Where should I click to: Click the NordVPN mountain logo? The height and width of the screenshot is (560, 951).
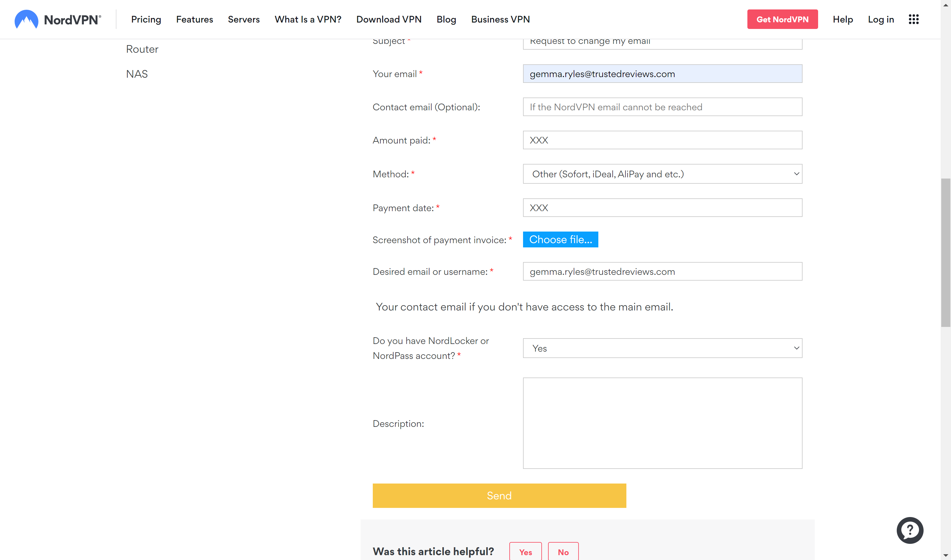tap(26, 19)
